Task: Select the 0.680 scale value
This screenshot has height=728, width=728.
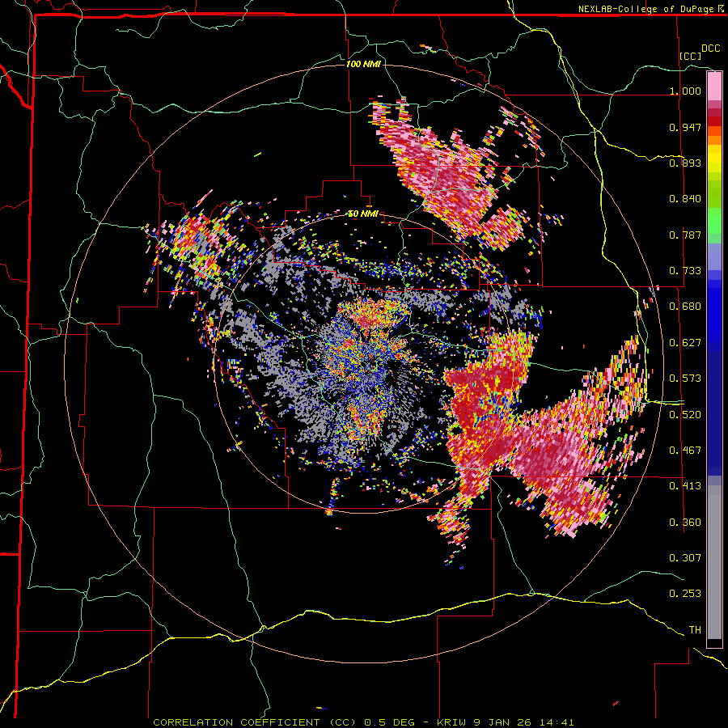Action: pos(685,307)
